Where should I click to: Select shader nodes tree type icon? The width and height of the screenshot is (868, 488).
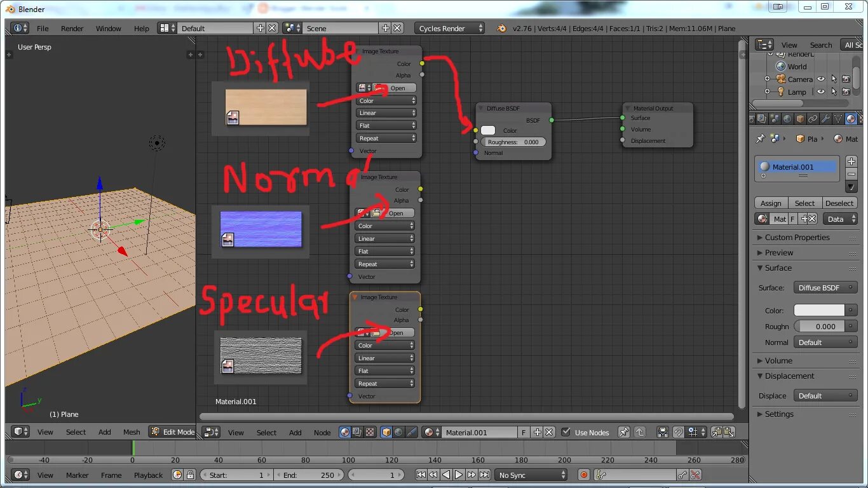(345, 432)
